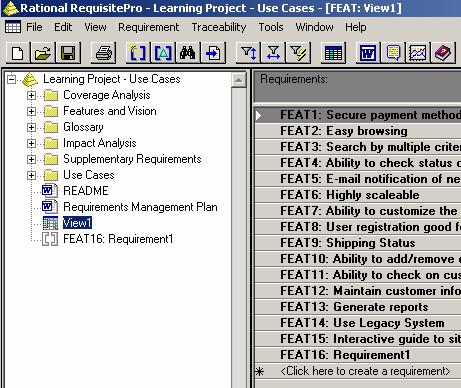The image size is (461, 388).
Task: Click the Open project folder icon
Action: tap(43, 53)
